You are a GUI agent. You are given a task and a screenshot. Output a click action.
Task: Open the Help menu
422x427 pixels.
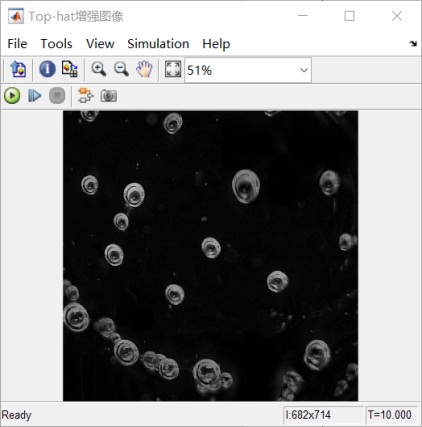216,44
